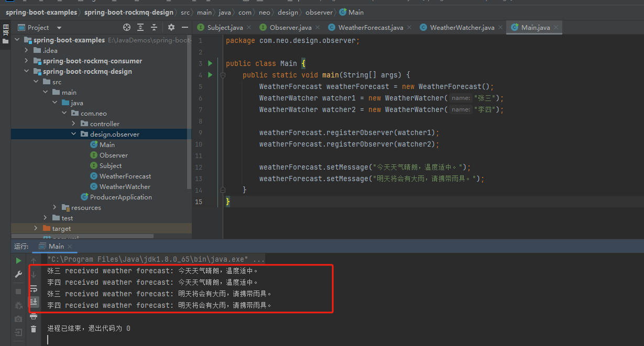Open the Project view dropdown

(x=59, y=28)
